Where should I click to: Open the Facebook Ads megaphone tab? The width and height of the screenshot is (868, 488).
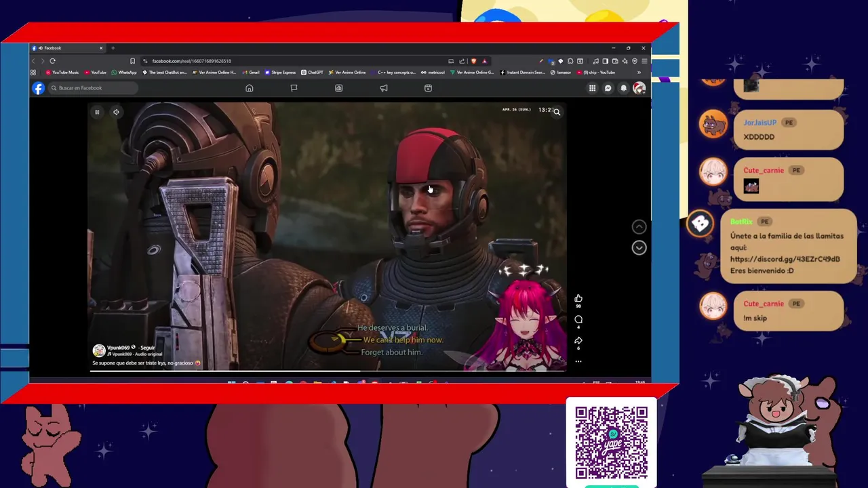[383, 88]
